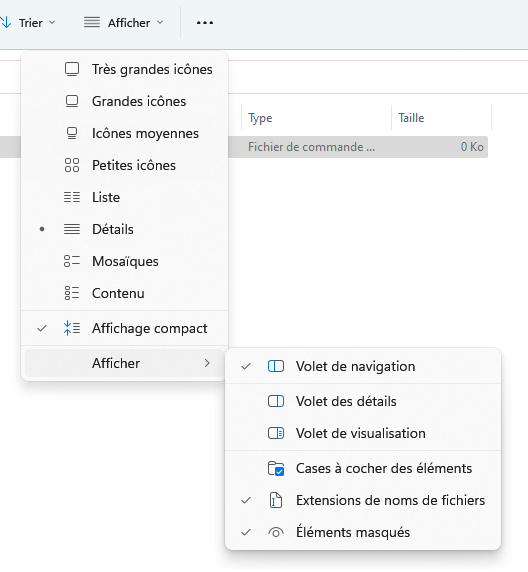Select the Très grandes icônes view icon
This screenshot has height=572, width=528.
coord(72,69)
